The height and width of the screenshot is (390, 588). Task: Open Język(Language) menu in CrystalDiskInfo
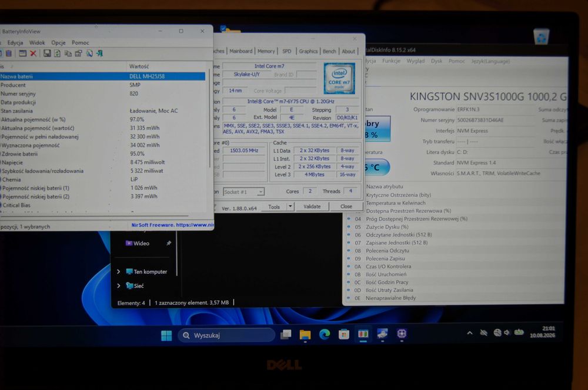coord(490,61)
